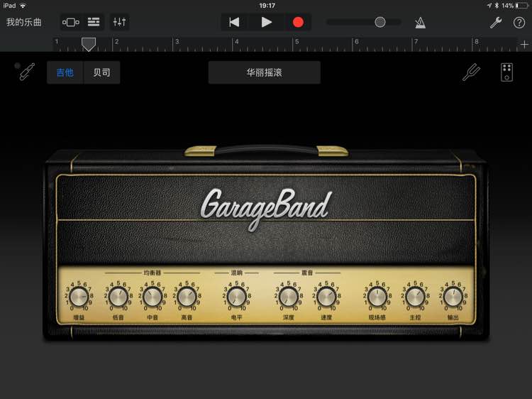The width and height of the screenshot is (532, 399).
Task: Open input settings guitar cable icon
Action: click(x=27, y=72)
